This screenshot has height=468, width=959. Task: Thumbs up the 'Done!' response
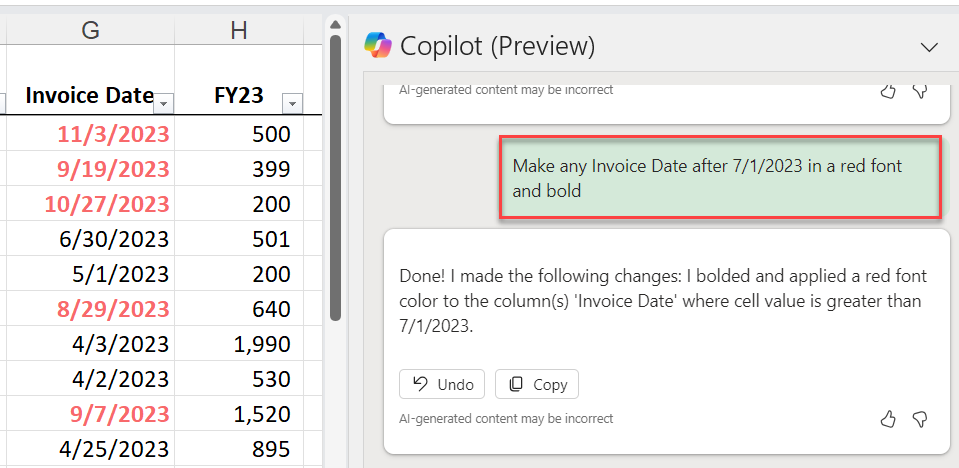[887, 419]
